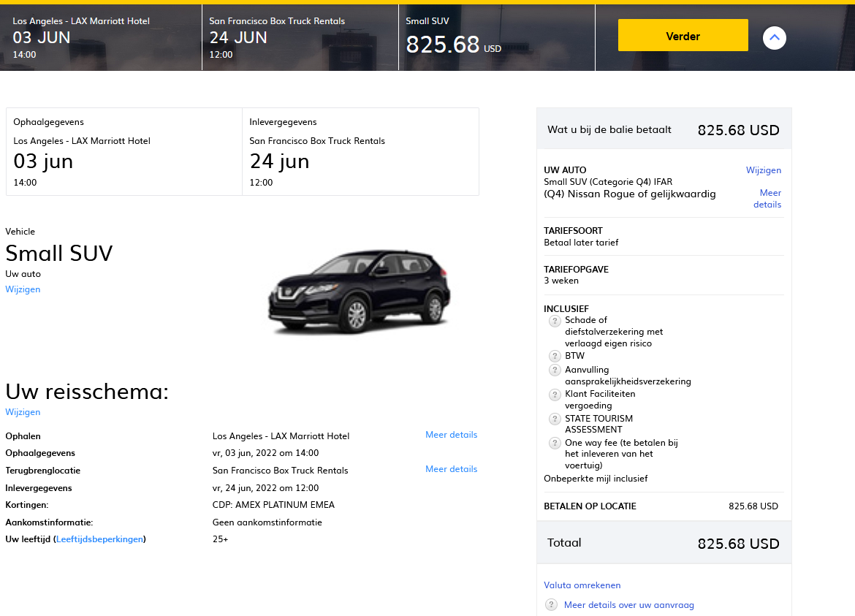
Task: Open Meer details over uw aanvraag
Action: pyautogui.click(x=628, y=605)
